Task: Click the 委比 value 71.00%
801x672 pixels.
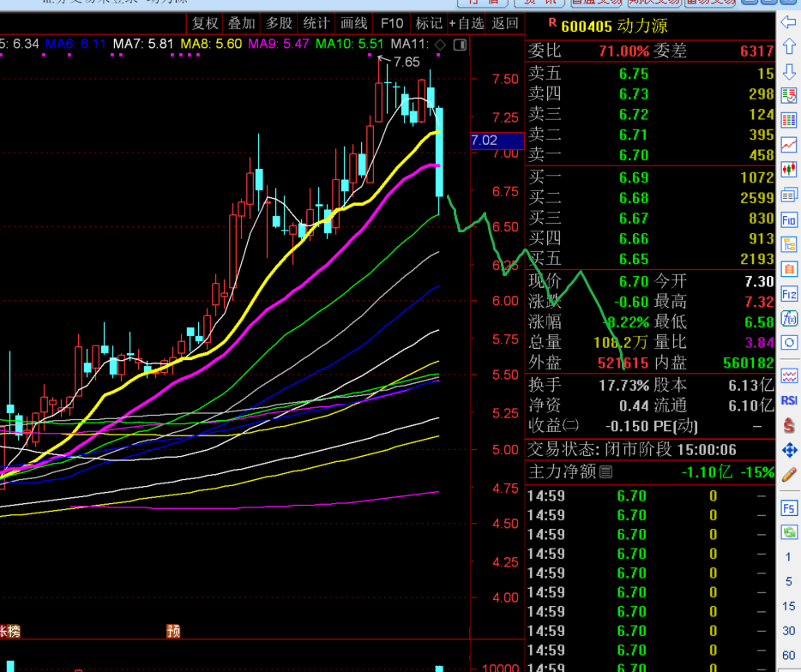Action: (x=623, y=51)
